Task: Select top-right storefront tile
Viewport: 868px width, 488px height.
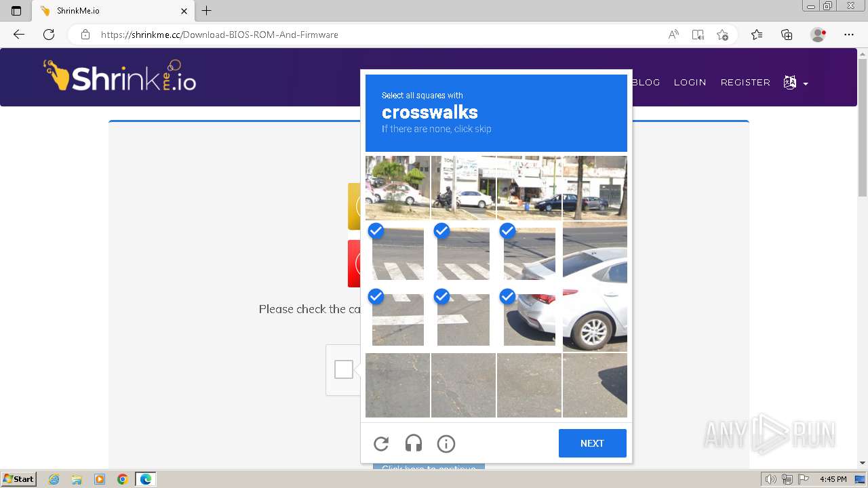Action: point(595,188)
